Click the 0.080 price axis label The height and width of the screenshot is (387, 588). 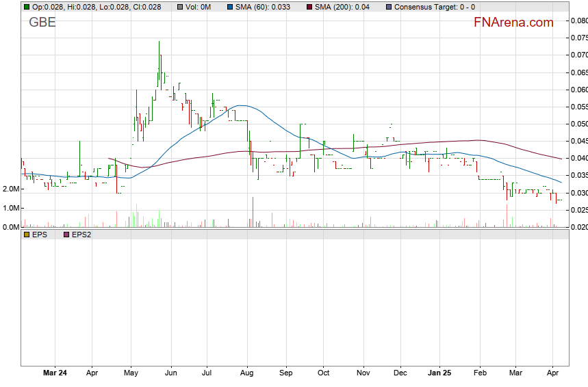(x=578, y=21)
